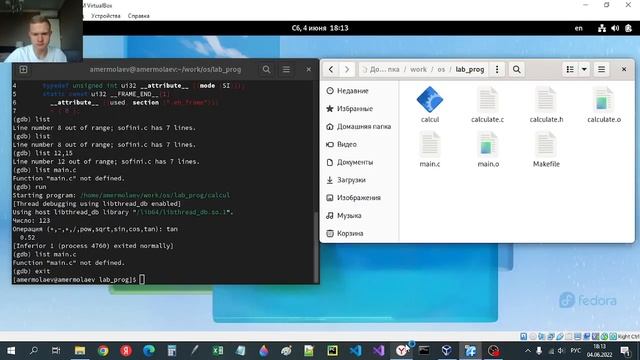
Task: Open VirtualBox Manager cube icon on the taskbar
Action: (447, 351)
